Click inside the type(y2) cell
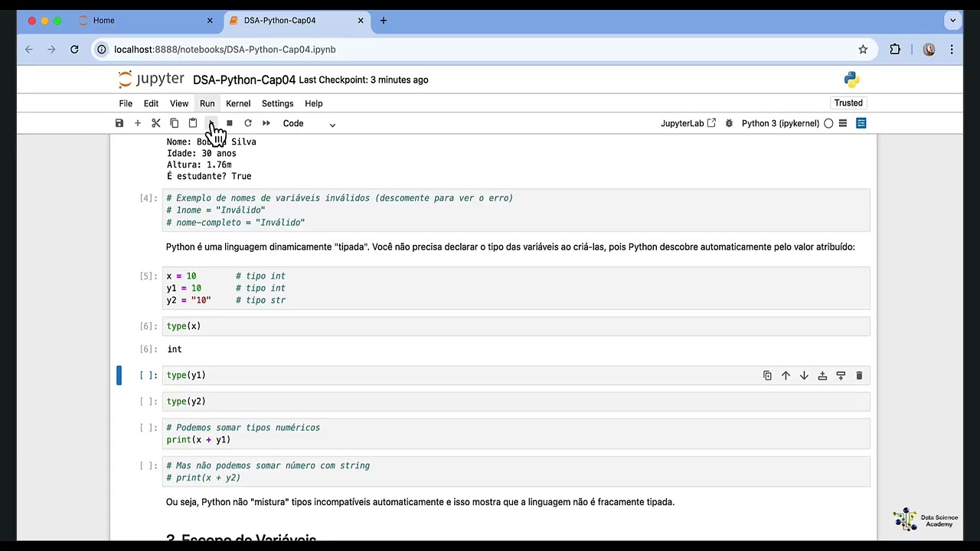 tap(517, 402)
